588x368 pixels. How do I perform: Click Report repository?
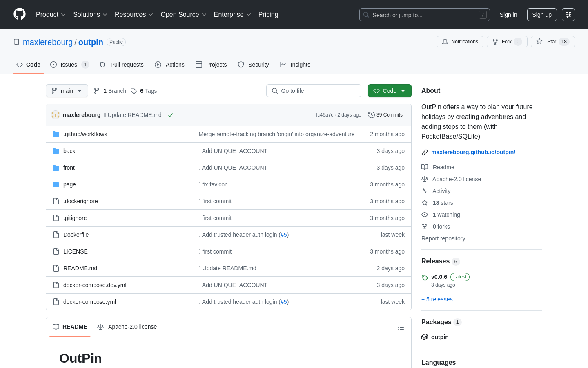pos(443,238)
